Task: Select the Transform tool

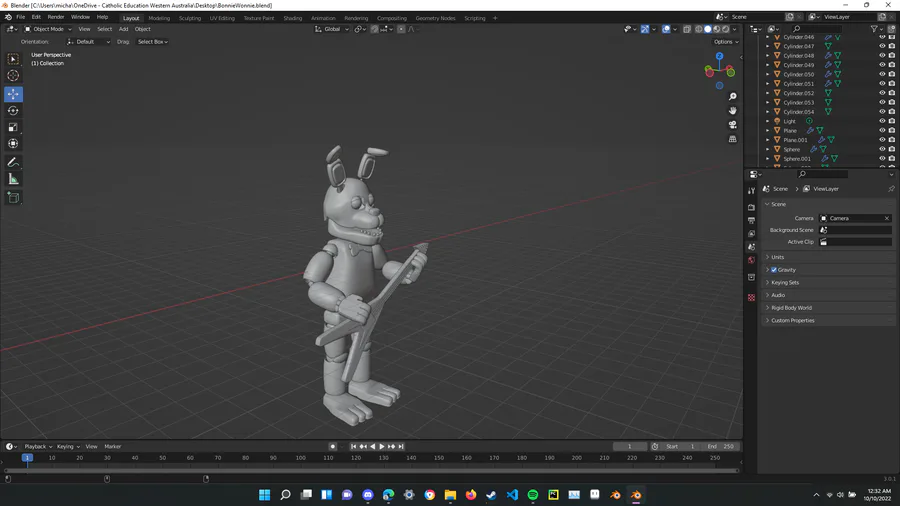Action: 13,144
